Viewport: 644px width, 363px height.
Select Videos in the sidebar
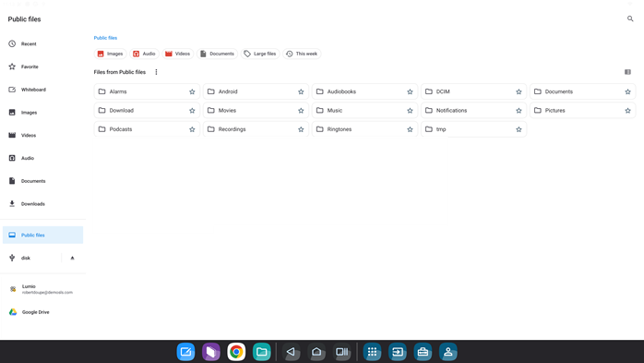click(x=42, y=135)
